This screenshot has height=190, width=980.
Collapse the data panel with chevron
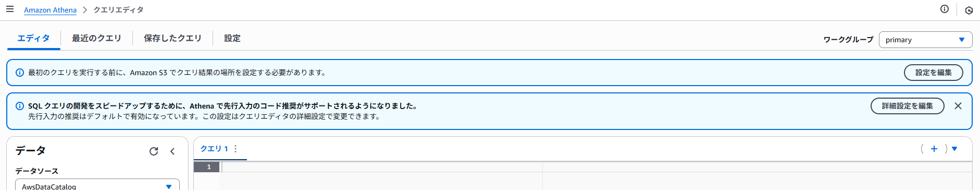pyautogui.click(x=172, y=151)
